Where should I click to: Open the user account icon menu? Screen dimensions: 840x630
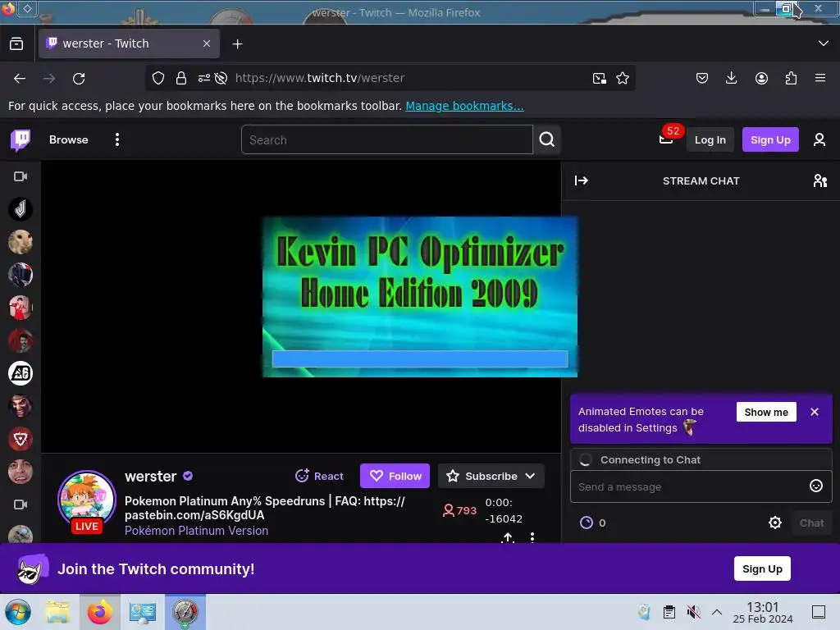click(819, 139)
